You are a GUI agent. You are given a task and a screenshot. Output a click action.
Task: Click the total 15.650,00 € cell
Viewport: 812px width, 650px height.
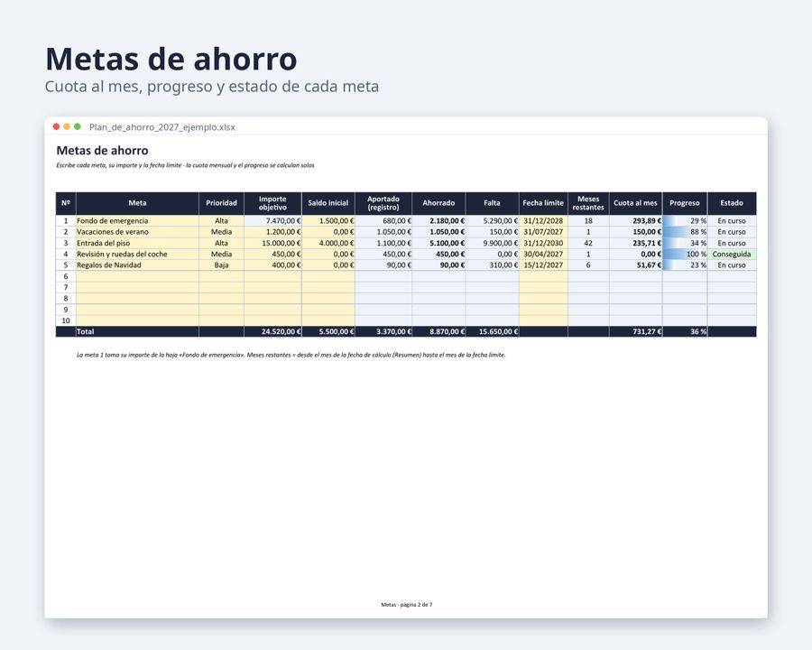(x=492, y=331)
